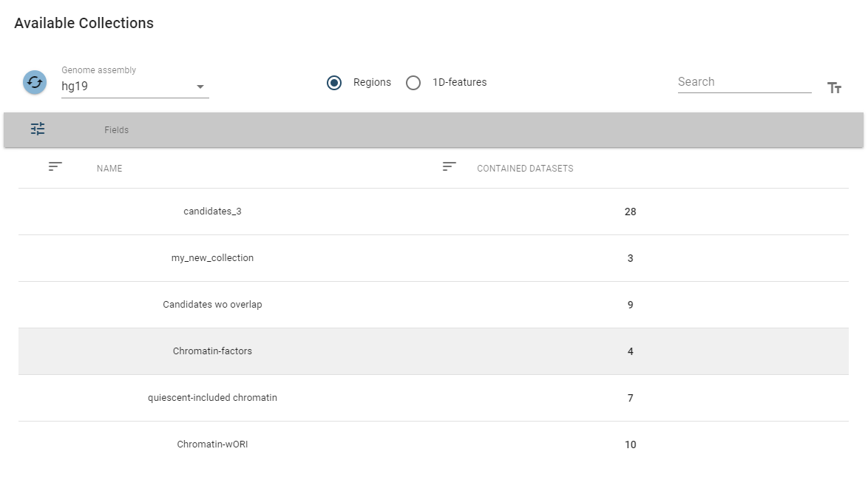Open the filter sliders icon in toolbar
868x497 pixels.
(x=38, y=129)
